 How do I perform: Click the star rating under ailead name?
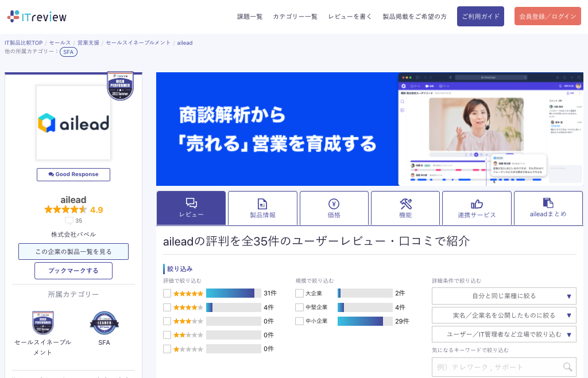click(x=65, y=209)
